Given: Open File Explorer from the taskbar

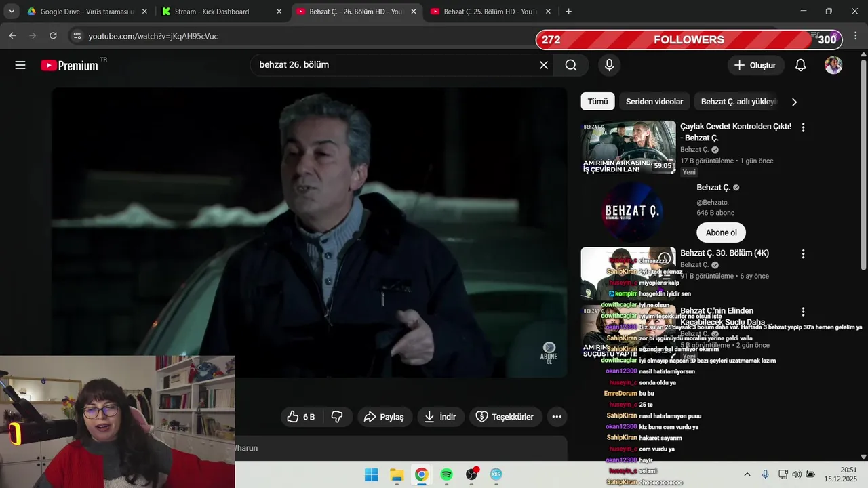Looking at the screenshot, I should click(397, 474).
